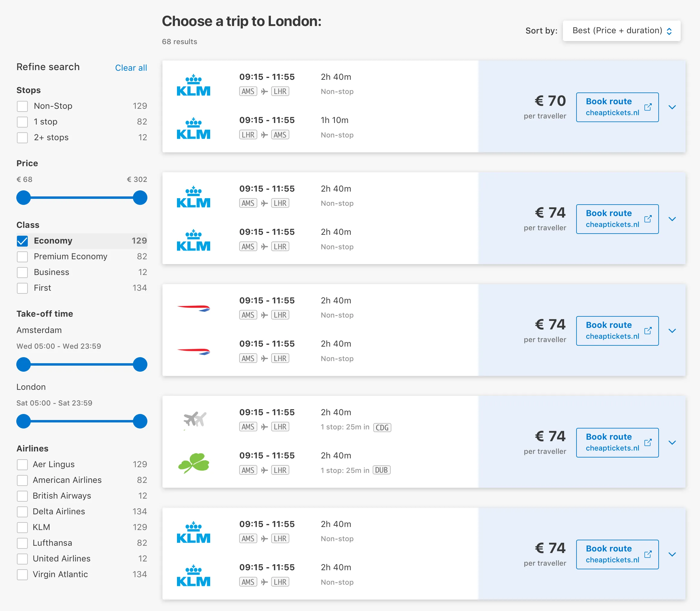The width and height of the screenshot is (700, 611).
Task: Uncheck the Economy class checkbox
Action: pyautogui.click(x=22, y=241)
